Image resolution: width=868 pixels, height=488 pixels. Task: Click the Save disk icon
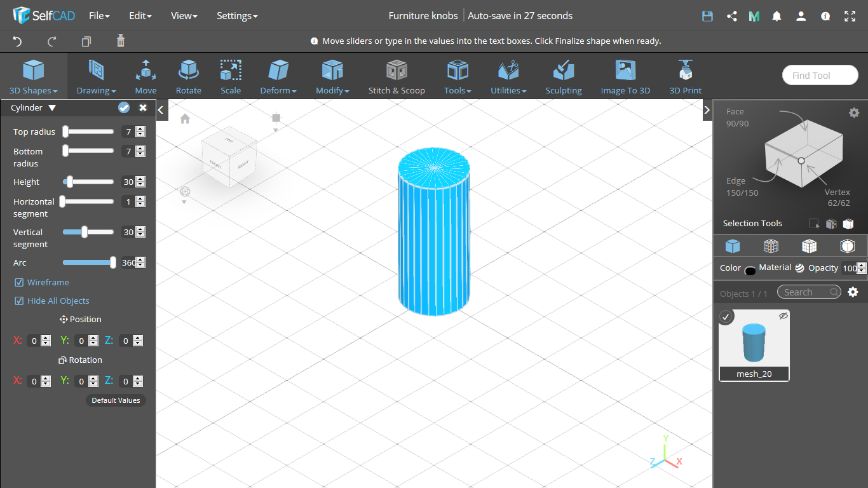707,17
